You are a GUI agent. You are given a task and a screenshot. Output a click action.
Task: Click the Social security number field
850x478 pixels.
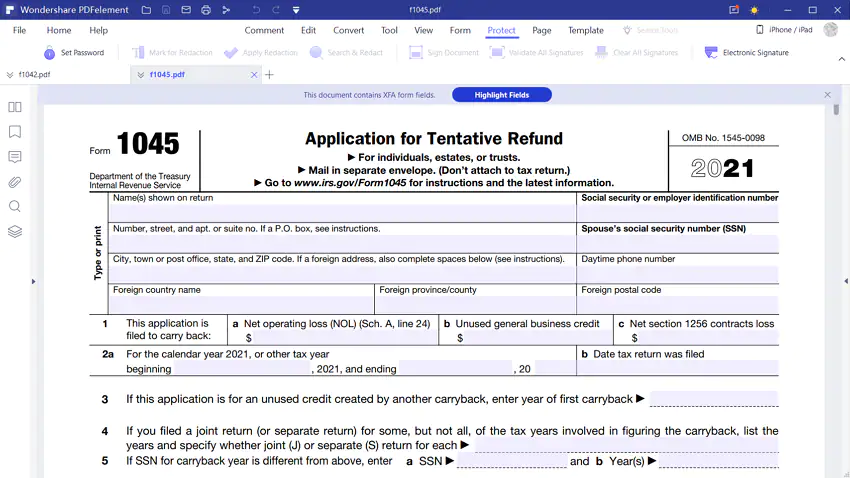click(678, 213)
